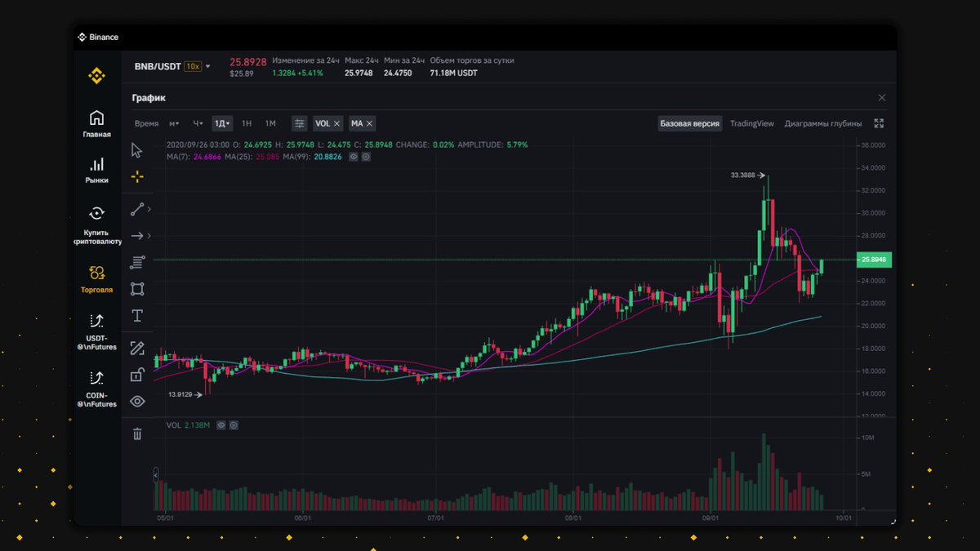Click the 25.9748 max 24h value
Viewport: 980px width, 551px height.
pos(359,73)
